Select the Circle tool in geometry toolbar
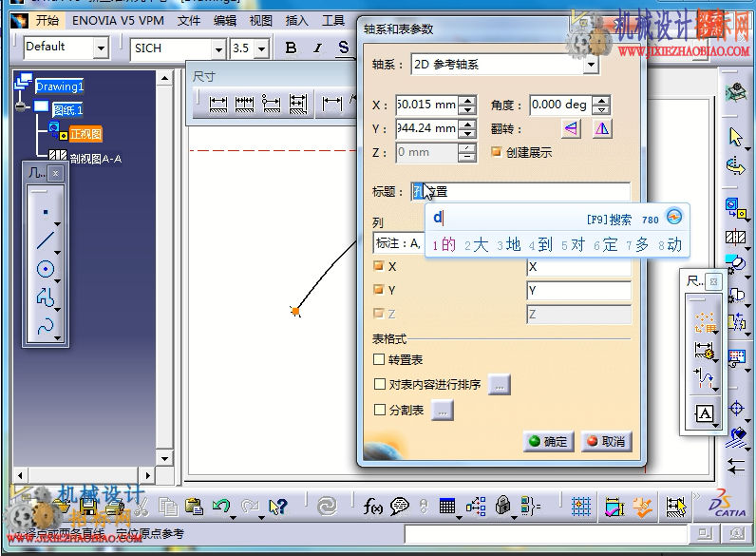The height and width of the screenshot is (556, 756). pyautogui.click(x=46, y=269)
